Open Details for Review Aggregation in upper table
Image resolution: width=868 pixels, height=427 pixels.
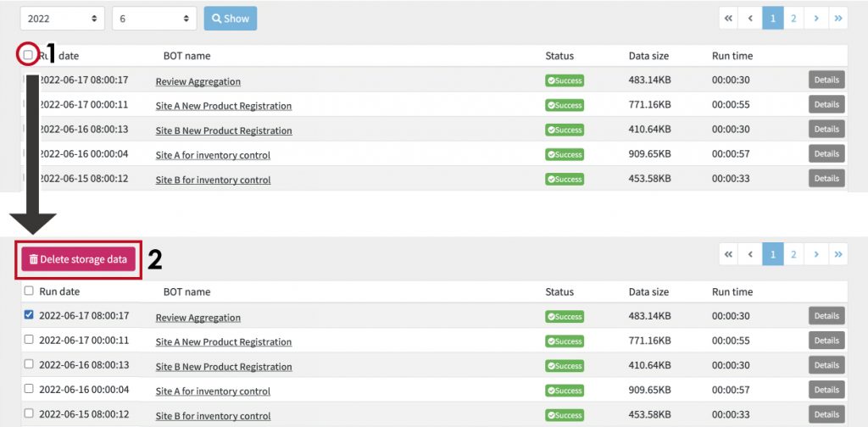coord(826,80)
